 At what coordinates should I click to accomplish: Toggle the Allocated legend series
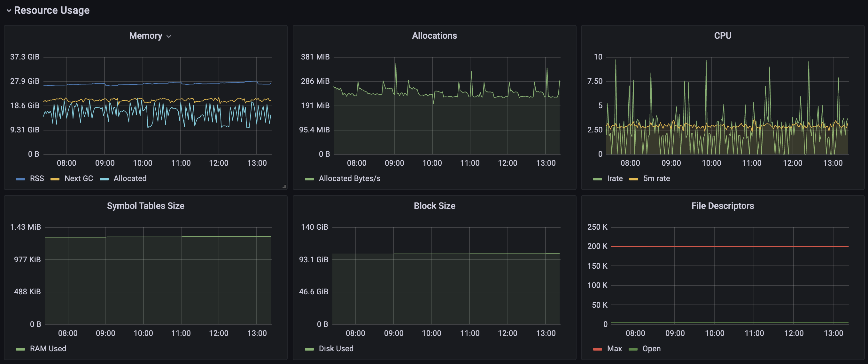[130, 178]
